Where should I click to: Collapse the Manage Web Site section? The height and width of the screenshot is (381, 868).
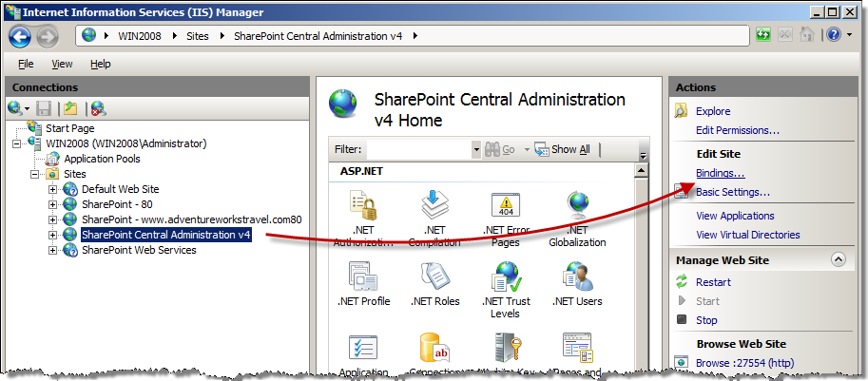click(839, 259)
